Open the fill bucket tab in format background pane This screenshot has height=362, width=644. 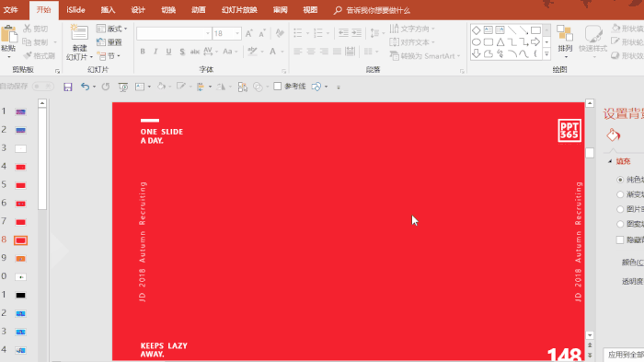pyautogui.click(x=614, y=134)
